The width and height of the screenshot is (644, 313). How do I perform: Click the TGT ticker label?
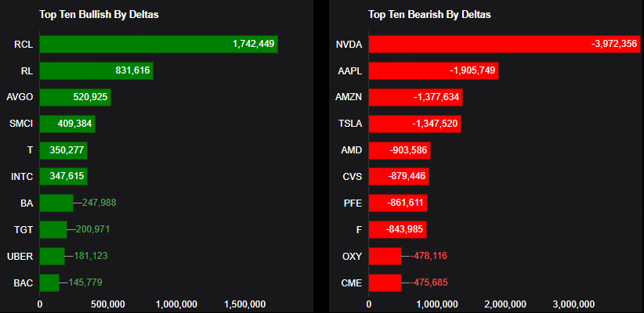[23, 229]
